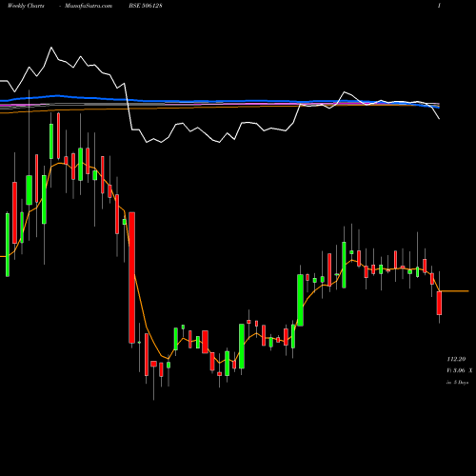Click the lowest wick at chart bottom
This screenshot has width=476, height=476.
(x=153, y=384)
